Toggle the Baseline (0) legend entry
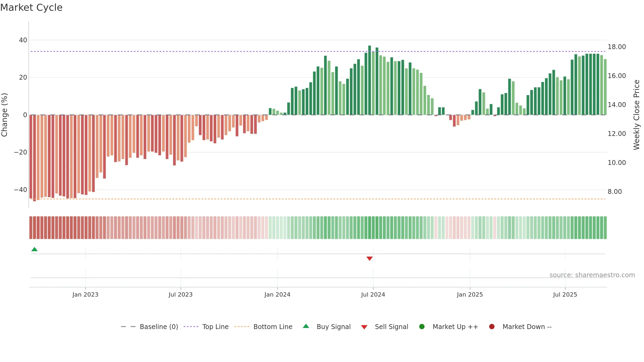 pyautogui.click(x=149, y=327)
